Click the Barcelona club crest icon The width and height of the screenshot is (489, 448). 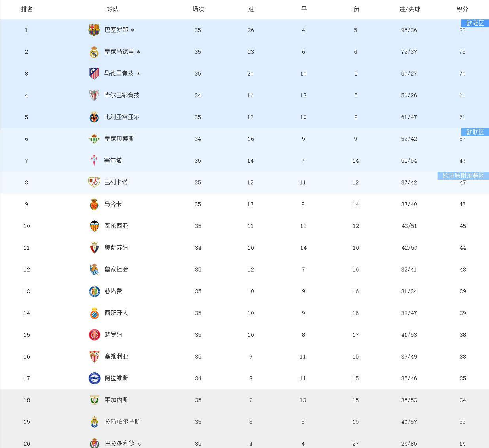click(94, 30)
